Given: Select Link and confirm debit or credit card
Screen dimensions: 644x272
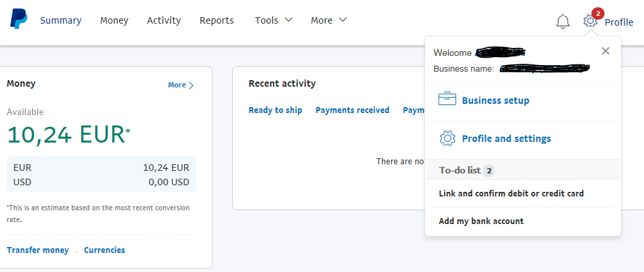Looking at the screenshot, I should (511, 194).
